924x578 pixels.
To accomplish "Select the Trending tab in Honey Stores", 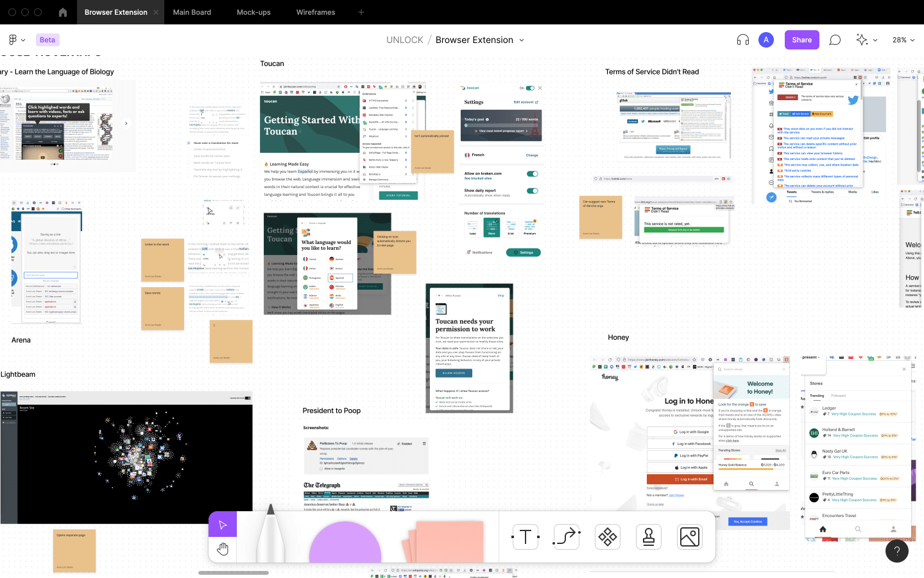I will (x=817, y=396).
